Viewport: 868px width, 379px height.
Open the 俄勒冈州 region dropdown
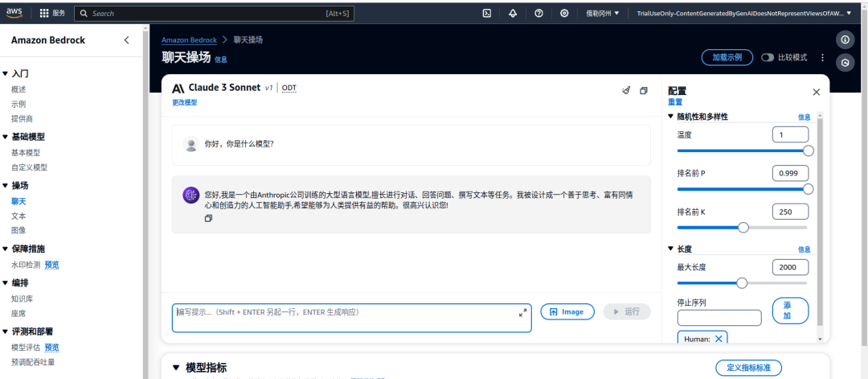[602, 14]
